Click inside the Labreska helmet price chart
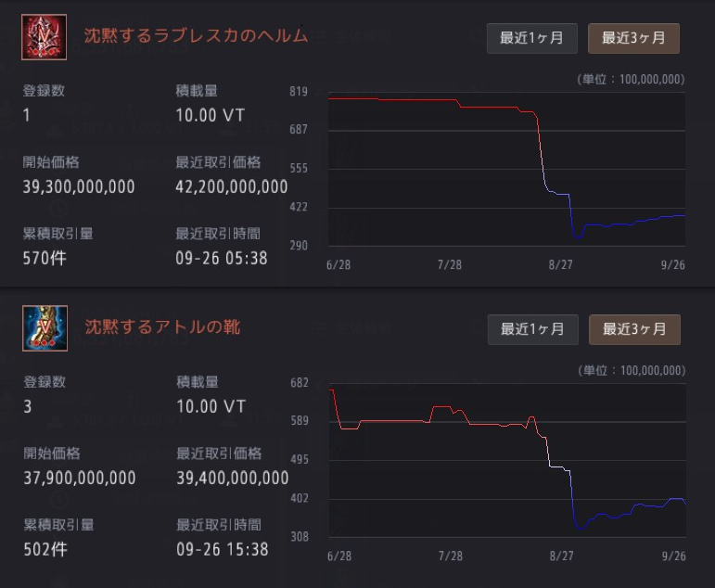This screenshot has width=715, height=588. [506, 167]
